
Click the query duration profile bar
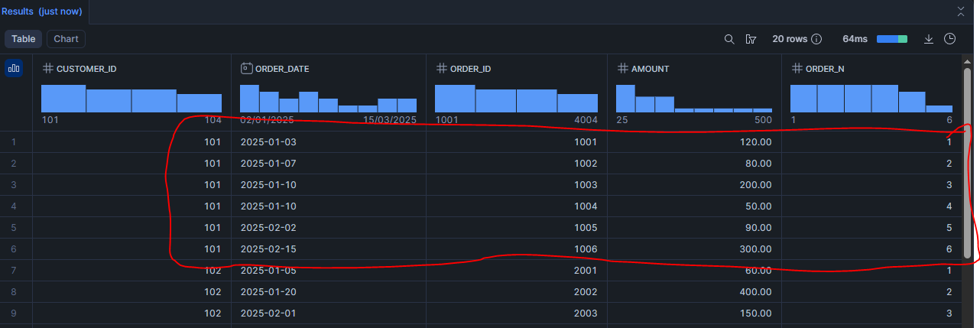[x=891, y=39]
